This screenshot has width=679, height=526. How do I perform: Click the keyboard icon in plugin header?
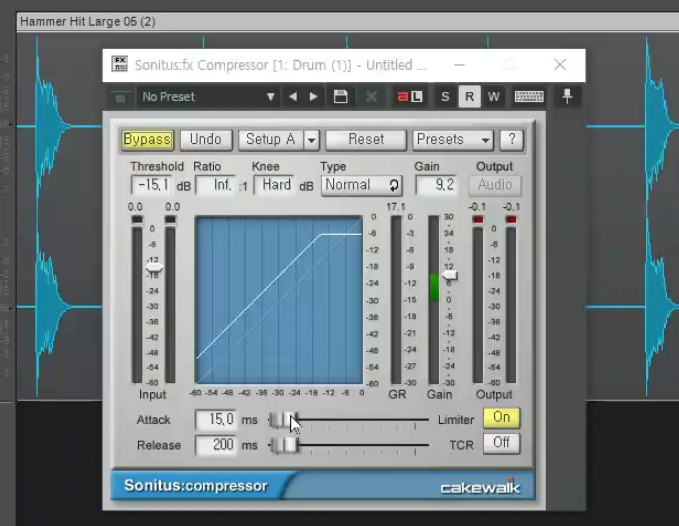tap(529, 97)
